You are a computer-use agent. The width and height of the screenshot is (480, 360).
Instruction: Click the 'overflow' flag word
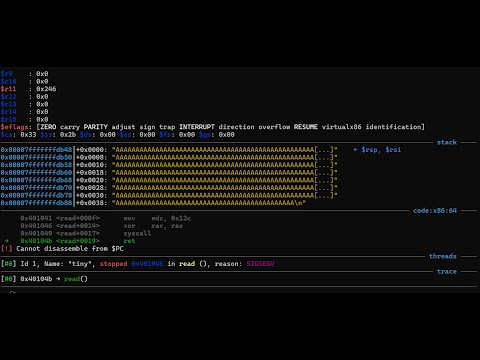coord(274,127)
